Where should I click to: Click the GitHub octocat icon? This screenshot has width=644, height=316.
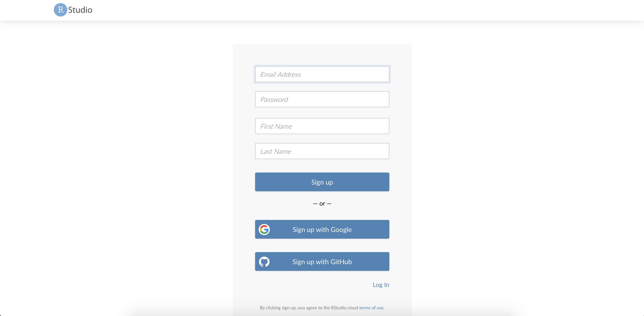pos(264,262)
